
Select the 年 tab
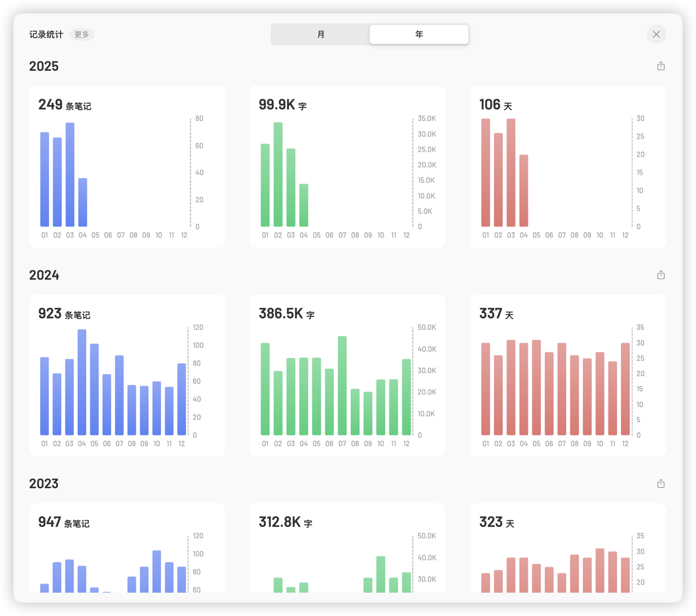coord(419,34)
